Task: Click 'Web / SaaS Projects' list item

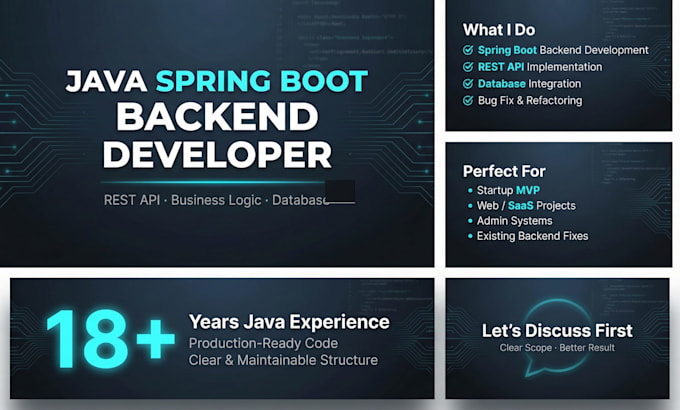Action: (526, 206)
